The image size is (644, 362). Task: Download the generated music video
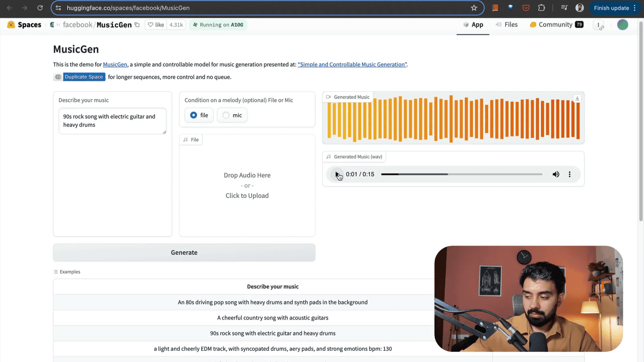[x=577, y=99]
